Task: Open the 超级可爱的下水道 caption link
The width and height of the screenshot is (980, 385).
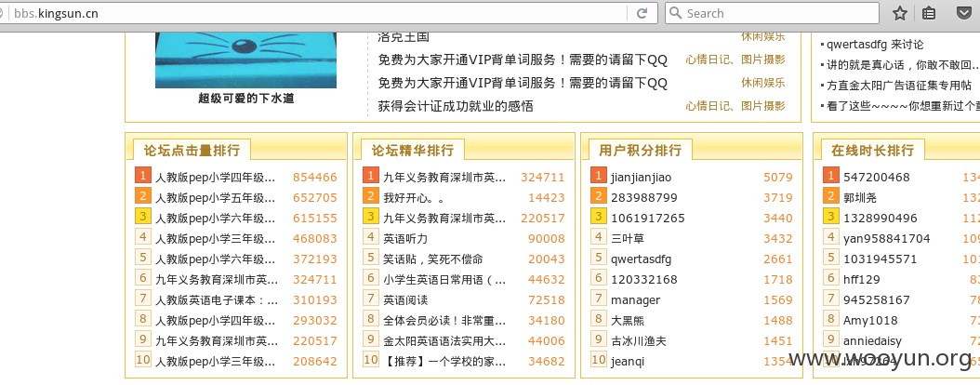Action: [x=245, y=99]
